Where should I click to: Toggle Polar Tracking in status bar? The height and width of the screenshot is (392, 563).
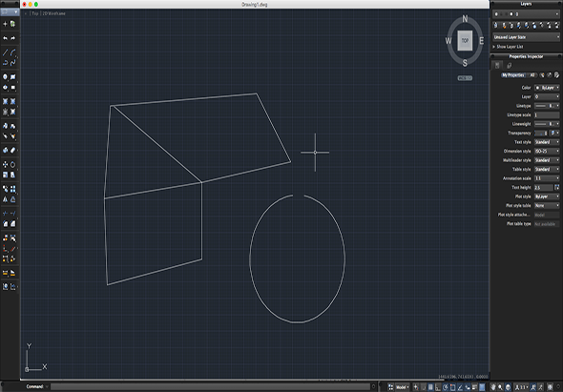[x=446, y=387]
